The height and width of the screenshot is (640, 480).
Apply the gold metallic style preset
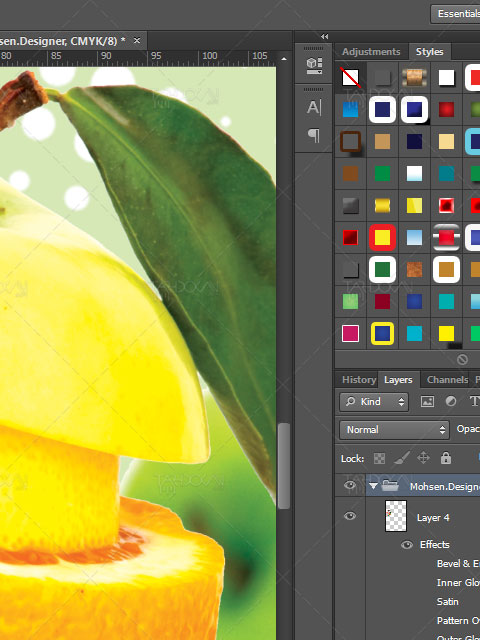coord(382,205)
